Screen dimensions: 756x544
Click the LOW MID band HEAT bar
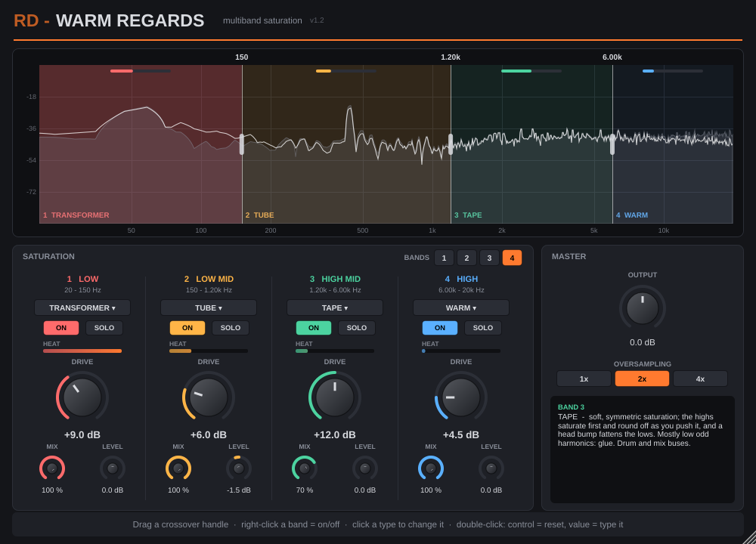(x=209, y=351)
